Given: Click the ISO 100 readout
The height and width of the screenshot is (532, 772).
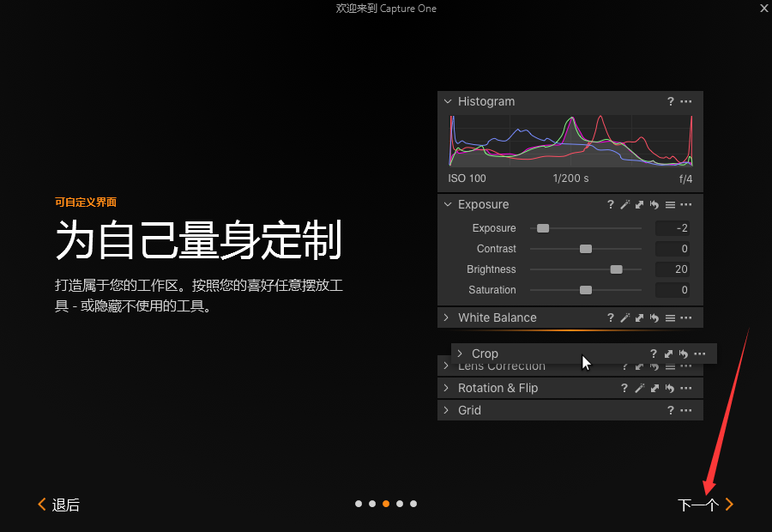Looking at the screenshot, I should (467, 178).
